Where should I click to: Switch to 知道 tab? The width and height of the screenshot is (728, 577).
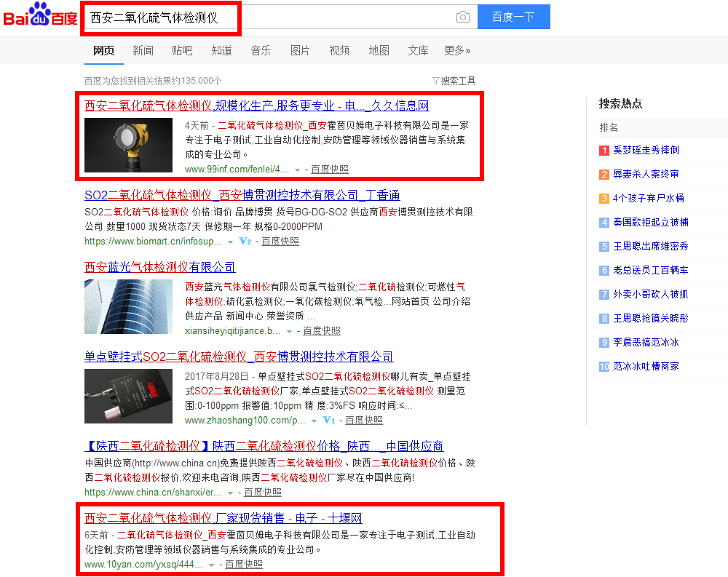[221, 50]
